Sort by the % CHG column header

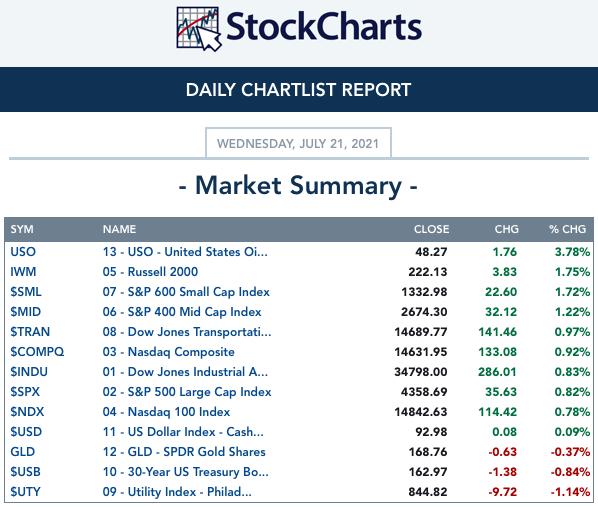567,229
